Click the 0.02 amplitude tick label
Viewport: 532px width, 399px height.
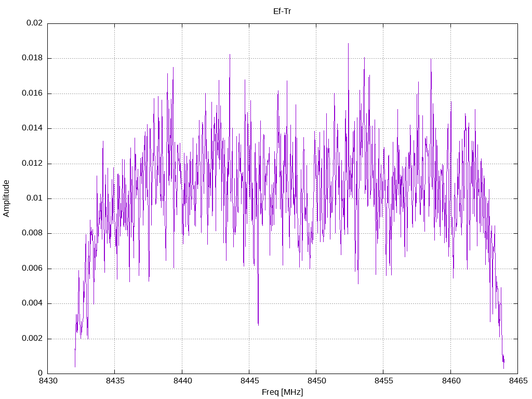pyautogui.click(x=35, y=23)
